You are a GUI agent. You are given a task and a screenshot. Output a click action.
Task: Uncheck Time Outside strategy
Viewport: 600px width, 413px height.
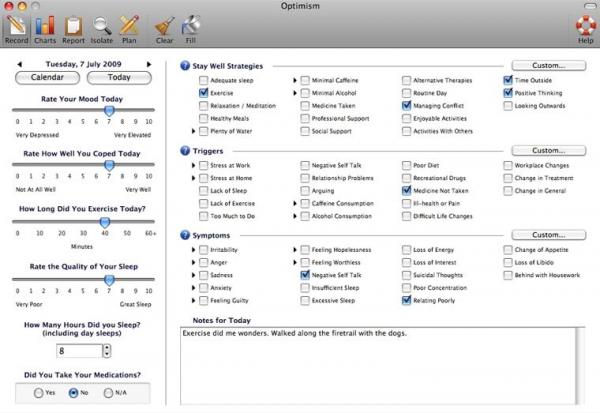pos(508,80)
